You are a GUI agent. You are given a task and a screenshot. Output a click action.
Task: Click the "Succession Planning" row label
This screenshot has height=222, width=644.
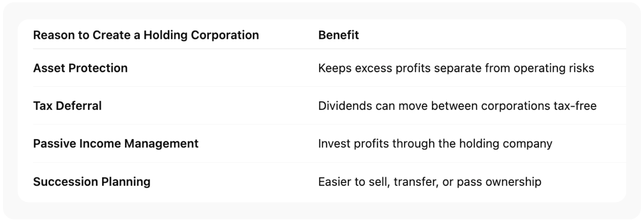coord(92,182)
